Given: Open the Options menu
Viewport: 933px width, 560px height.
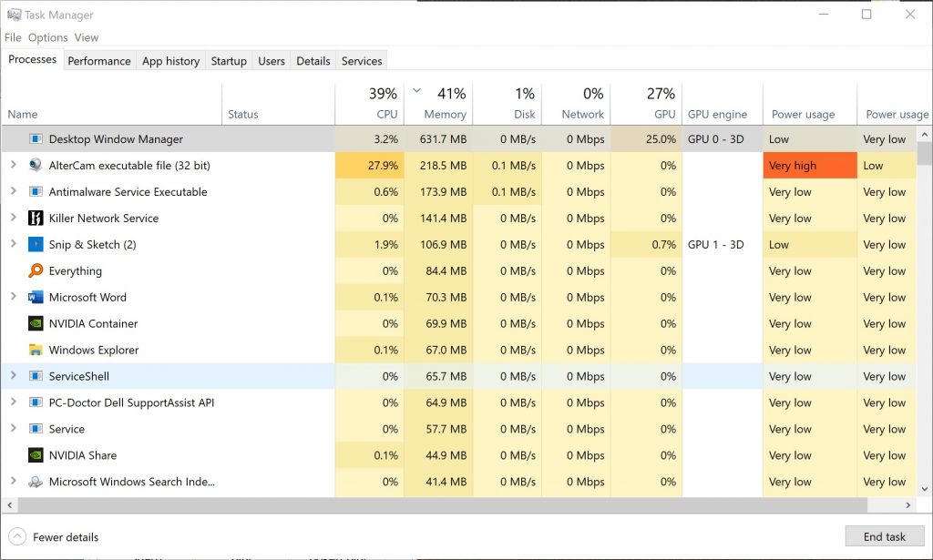Looking at the screenshot, I should (x=47, y=37).
